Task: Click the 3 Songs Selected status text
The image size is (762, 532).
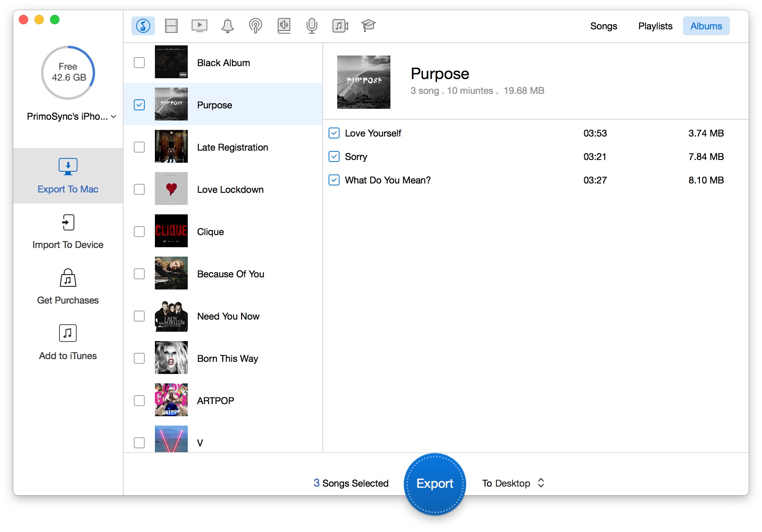Action: pos(351,483)
